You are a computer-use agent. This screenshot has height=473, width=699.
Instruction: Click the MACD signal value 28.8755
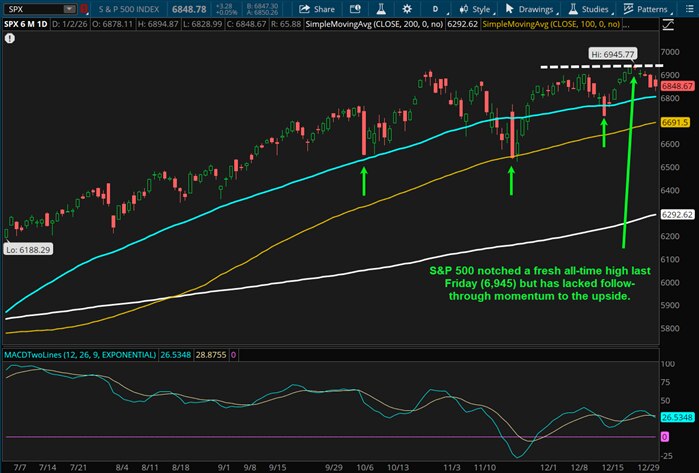click(211, 355)
